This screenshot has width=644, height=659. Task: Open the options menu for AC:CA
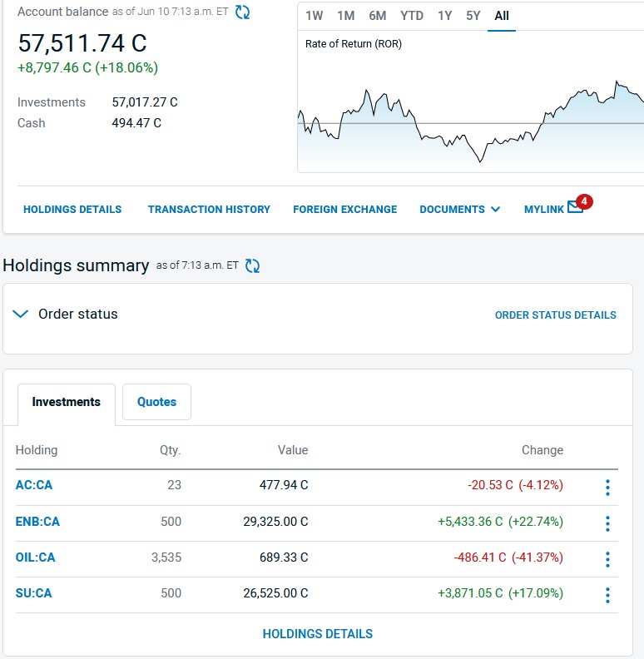(607, 488)
